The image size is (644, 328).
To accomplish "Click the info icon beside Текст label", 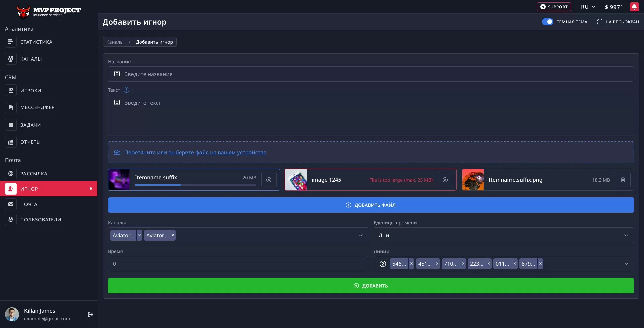I will point(126,90).
